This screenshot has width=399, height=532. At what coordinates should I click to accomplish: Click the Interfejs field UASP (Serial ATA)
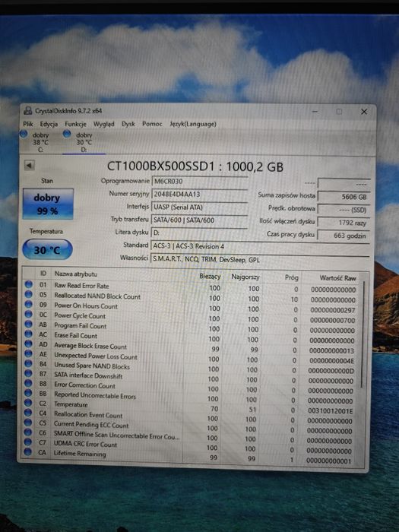tap(199, 207)
